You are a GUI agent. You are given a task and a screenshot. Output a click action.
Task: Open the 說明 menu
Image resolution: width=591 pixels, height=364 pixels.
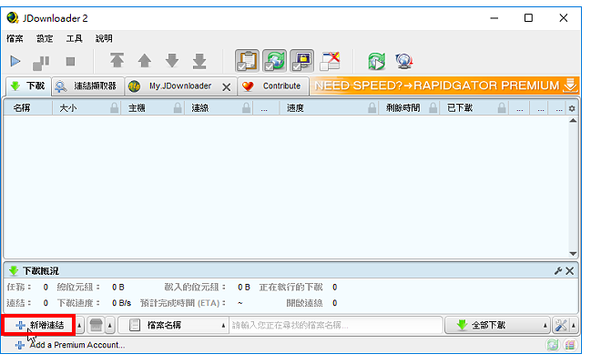tap(104, 38)
